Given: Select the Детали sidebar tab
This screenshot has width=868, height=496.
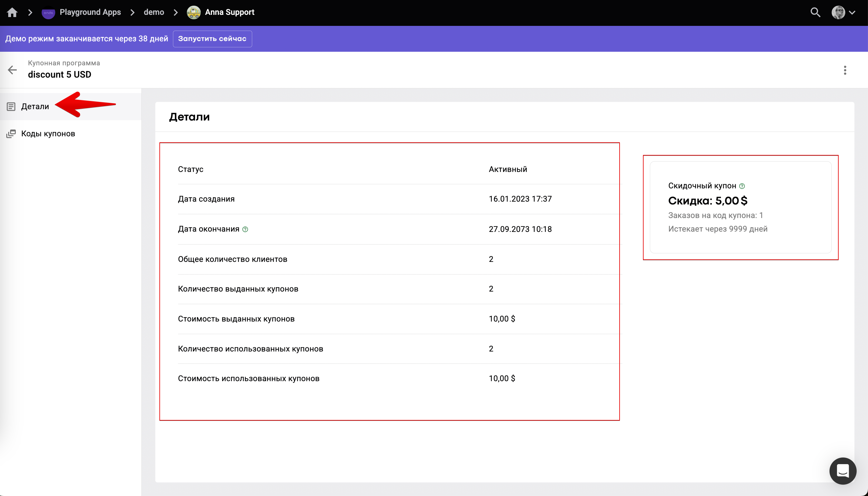Looking at the screenshot, I should point(35,107).
